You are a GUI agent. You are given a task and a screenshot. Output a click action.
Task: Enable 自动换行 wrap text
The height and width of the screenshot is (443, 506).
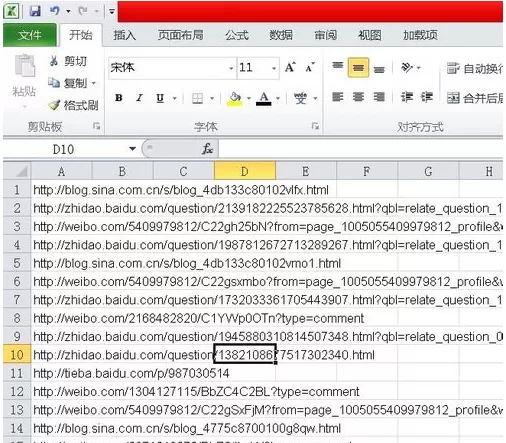click(x=475, y=69)
